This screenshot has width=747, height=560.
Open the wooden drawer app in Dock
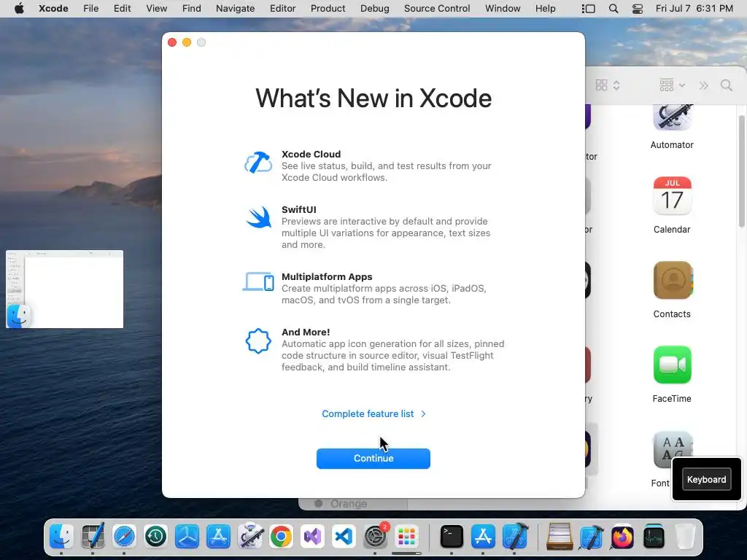(x=560, y=537)
